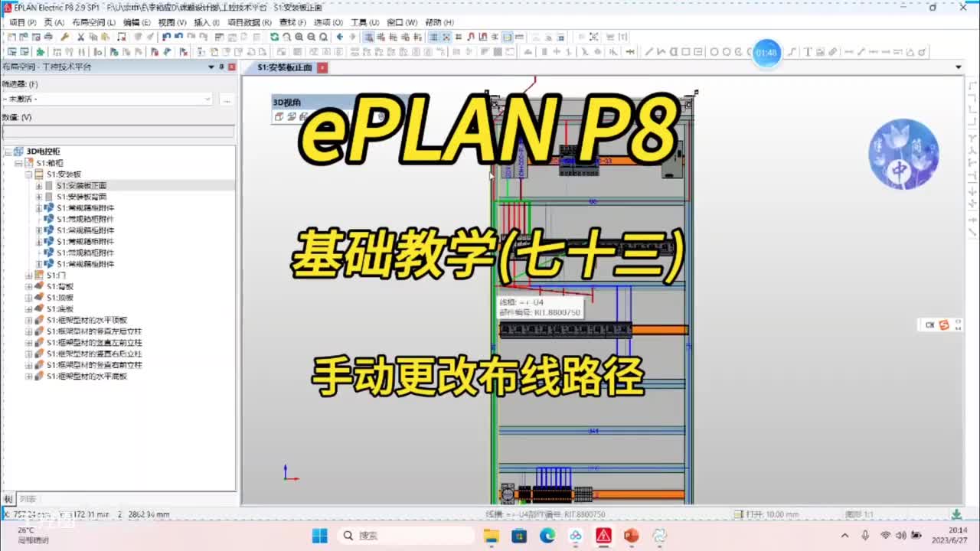Expand the S1:安装板背面 tree node

(39, 197)
